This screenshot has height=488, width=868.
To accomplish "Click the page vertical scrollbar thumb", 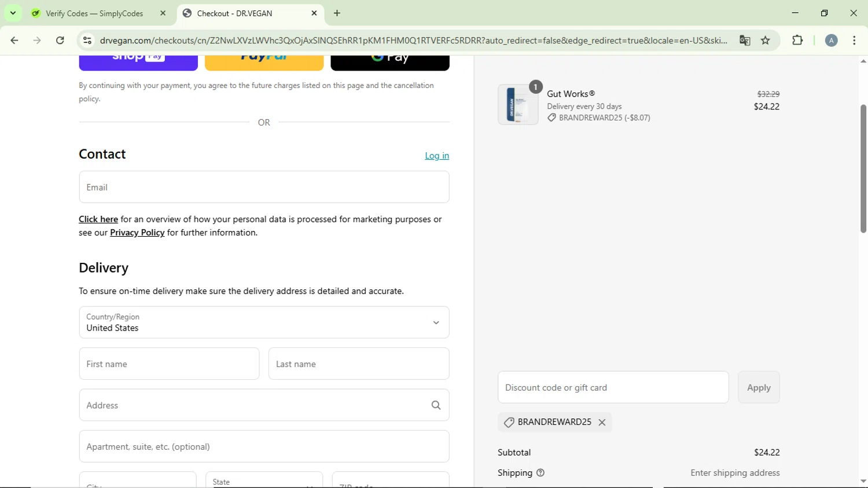I will [863, 168].
